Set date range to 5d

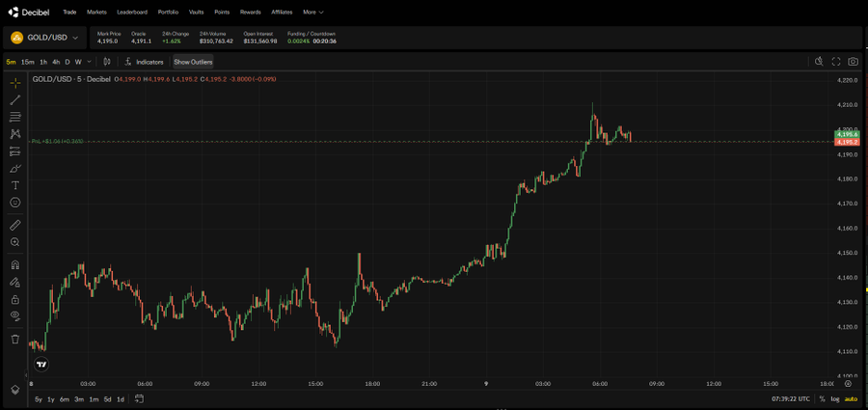[107, 399]
